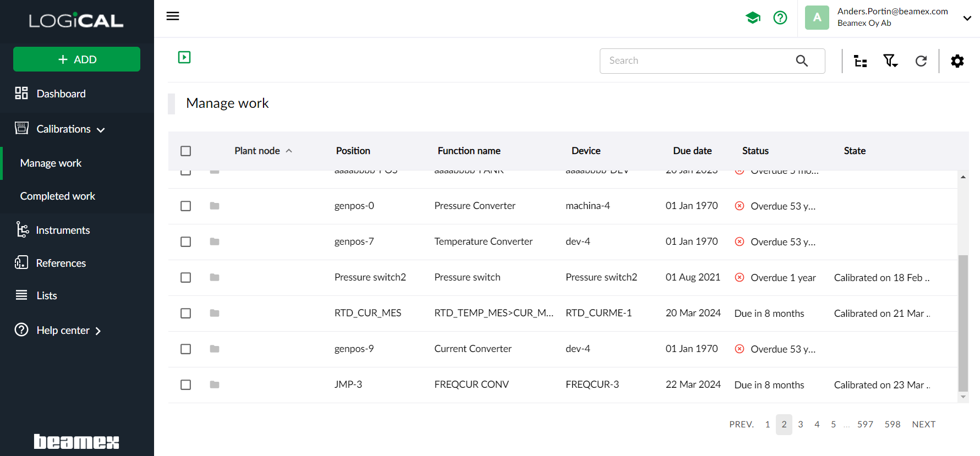The image size is (980, 456).
Task: Click the help question mark icon in header
Action: 780,18
